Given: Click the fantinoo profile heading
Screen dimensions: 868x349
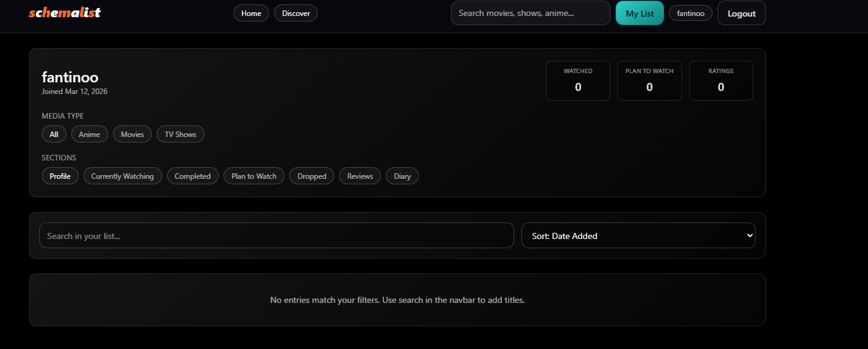Looking at the screenshot, I should [70, 77].
